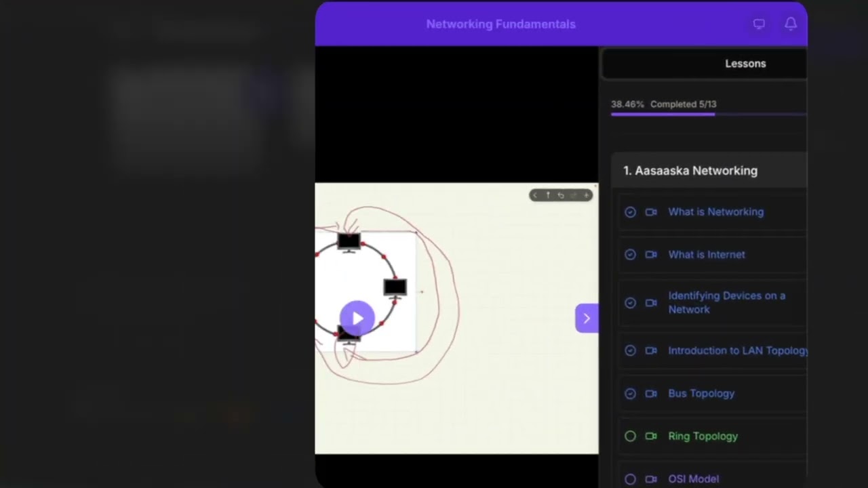Image resolution: width=868 pixels, height=488 pixels.
Task: Toggle completion circle for What is Networking
Action: coord(630,212)
